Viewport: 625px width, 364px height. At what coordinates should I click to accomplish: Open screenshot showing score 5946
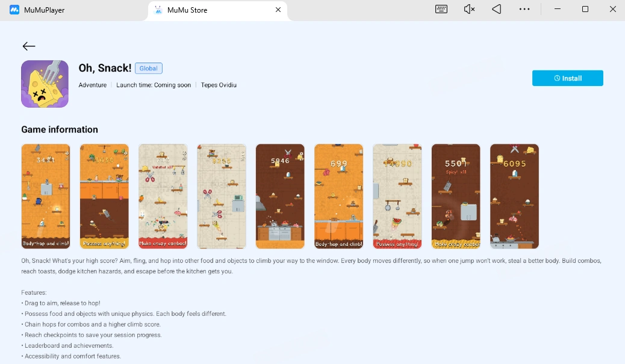click(280, 196)
